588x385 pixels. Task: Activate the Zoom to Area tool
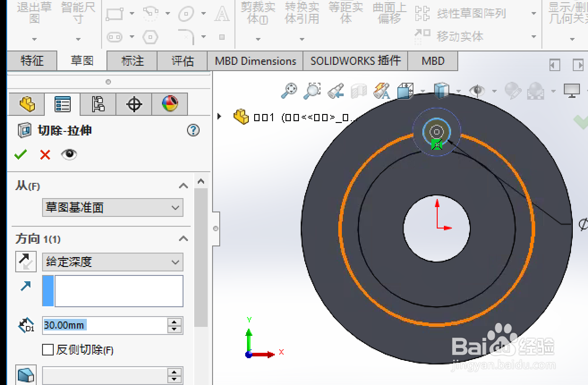(x=312, y=90)
